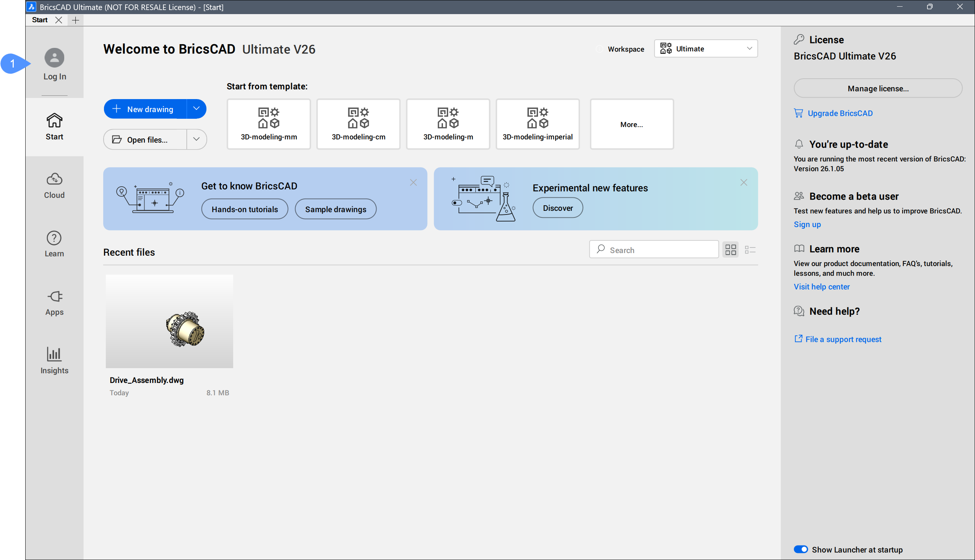Open the Apps sidebar section
This screenshot has height=560, width=975.
click(54, 302)
